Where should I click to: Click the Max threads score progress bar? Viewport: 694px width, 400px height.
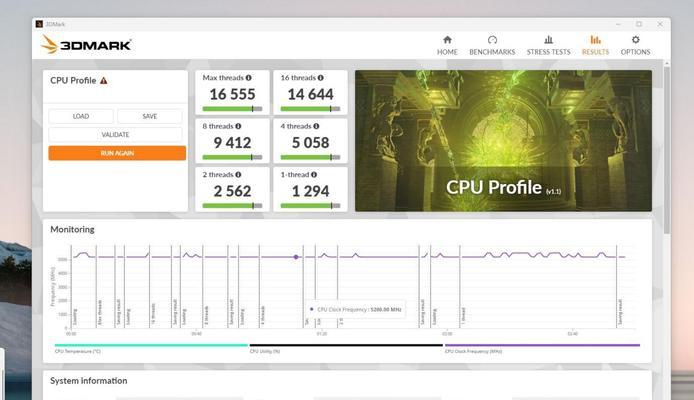click(x=232, y=109)
